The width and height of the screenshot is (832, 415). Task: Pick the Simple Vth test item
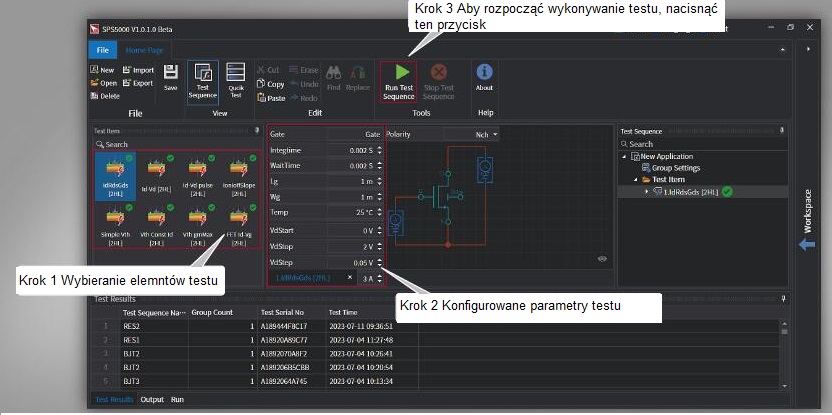coord(114,223)
